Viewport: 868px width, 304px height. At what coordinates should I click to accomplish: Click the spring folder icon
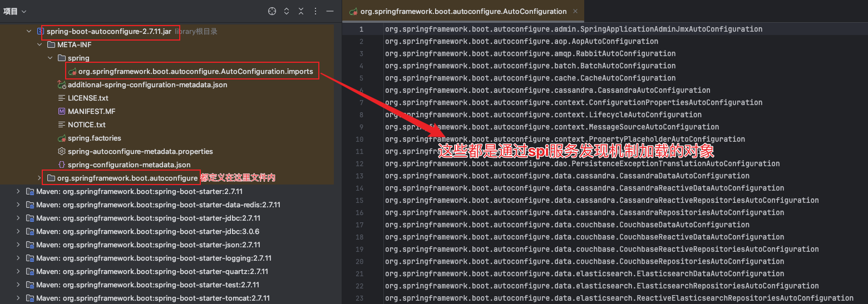(x=61, y=58)
